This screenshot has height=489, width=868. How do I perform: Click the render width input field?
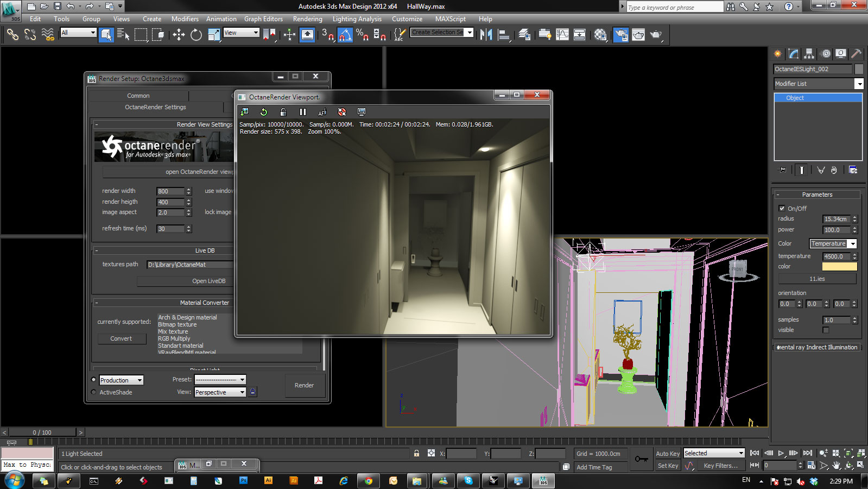170,191
